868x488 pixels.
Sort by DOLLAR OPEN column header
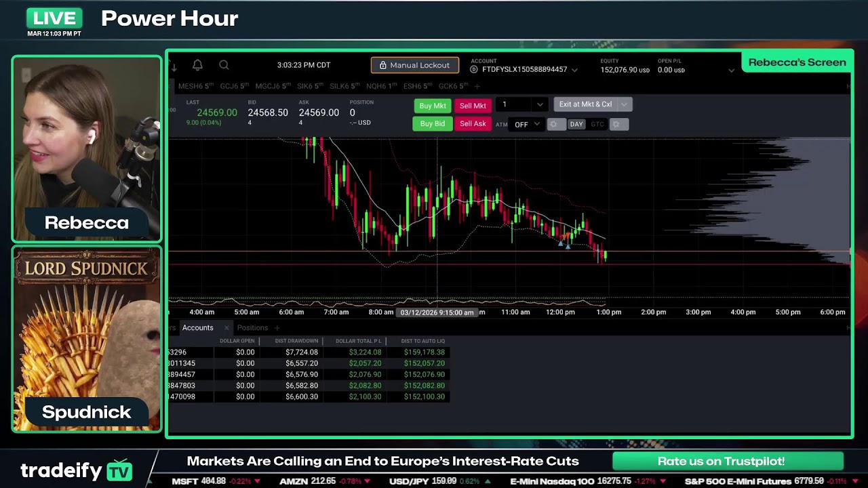coord(237,341)
